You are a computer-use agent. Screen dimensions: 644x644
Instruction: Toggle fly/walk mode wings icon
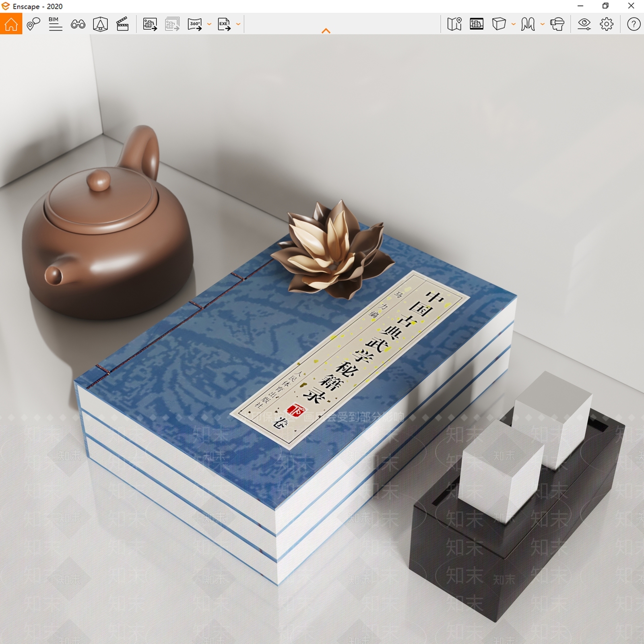(528, 24)
